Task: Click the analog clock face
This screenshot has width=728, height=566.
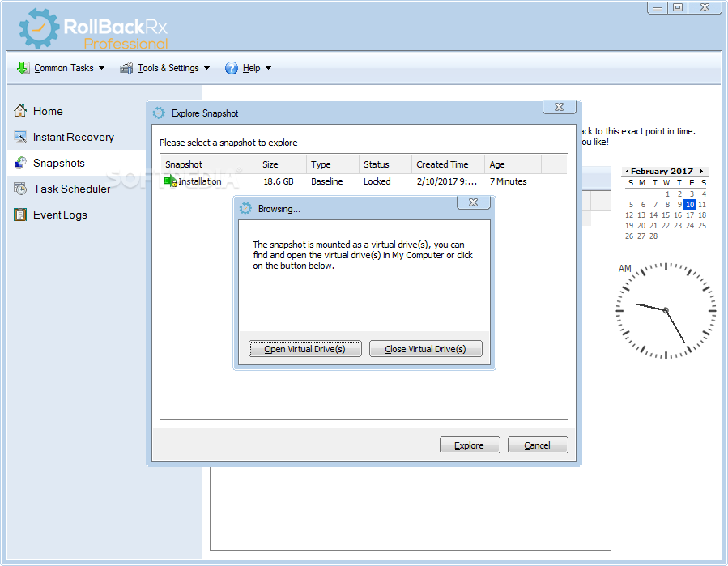Action: (x=666, y=310)
